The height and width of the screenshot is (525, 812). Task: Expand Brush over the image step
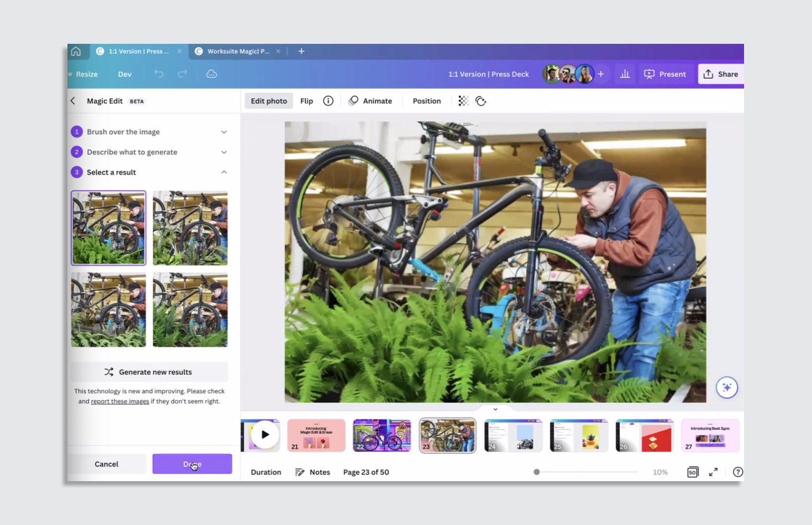[149, 132]
